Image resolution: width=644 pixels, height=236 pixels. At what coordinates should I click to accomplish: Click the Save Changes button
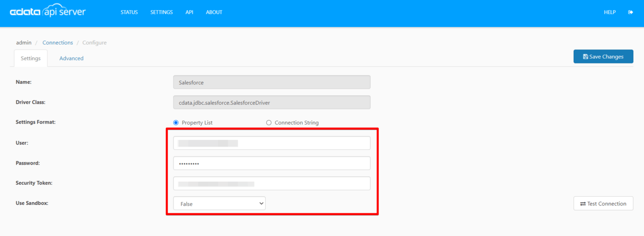point(603,56)
